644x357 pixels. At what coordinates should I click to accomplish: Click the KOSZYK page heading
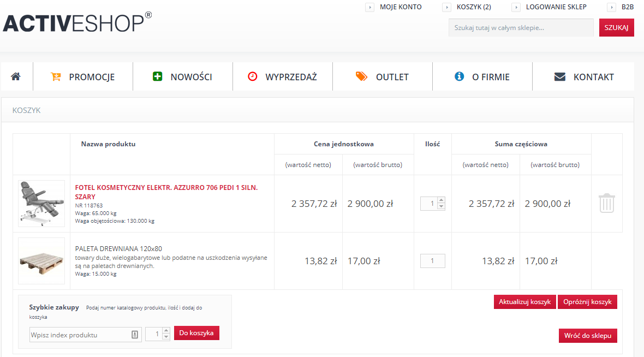26,110
